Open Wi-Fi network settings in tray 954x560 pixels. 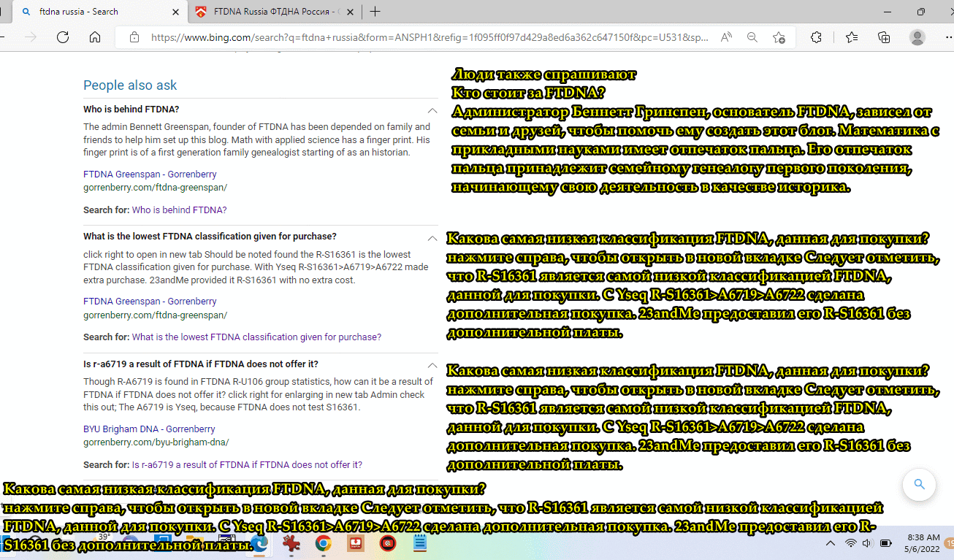(x=850, y=543)
